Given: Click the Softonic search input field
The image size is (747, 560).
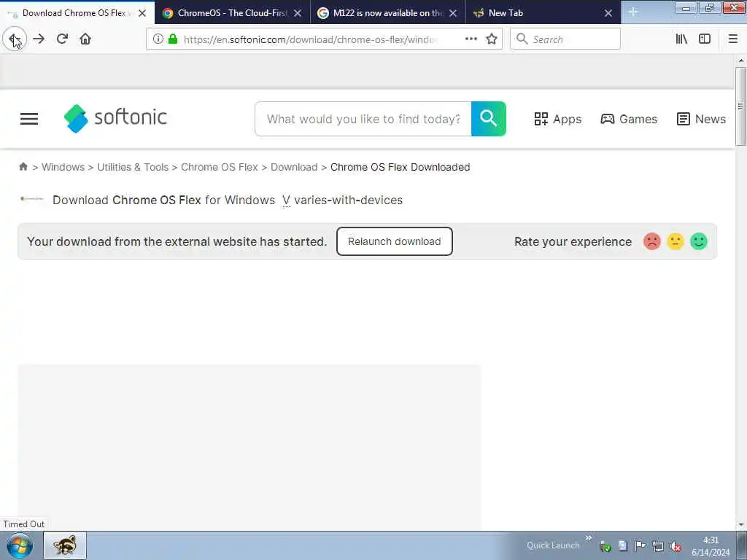Looking at the screenshot, I should click(363, 119).
